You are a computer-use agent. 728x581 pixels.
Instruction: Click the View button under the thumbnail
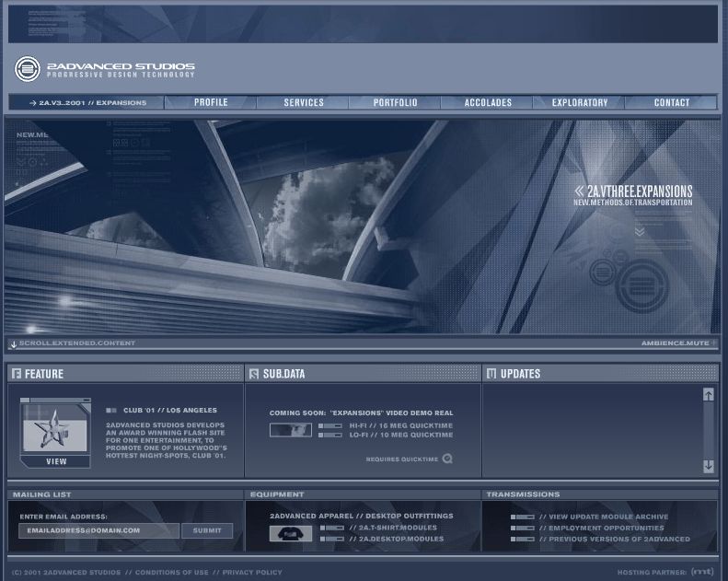(56, 461)
